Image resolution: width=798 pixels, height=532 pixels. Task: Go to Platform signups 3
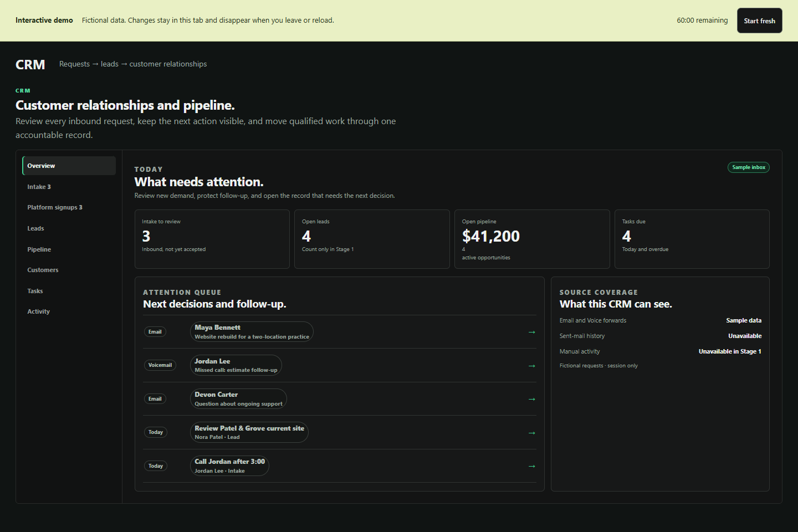click(x=69, y=207)
